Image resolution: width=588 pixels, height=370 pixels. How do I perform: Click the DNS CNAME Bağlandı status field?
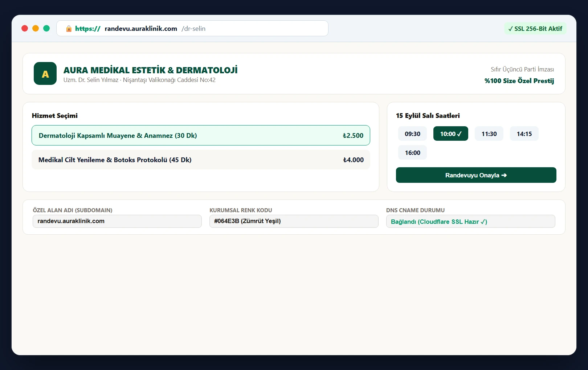point(471,221)
